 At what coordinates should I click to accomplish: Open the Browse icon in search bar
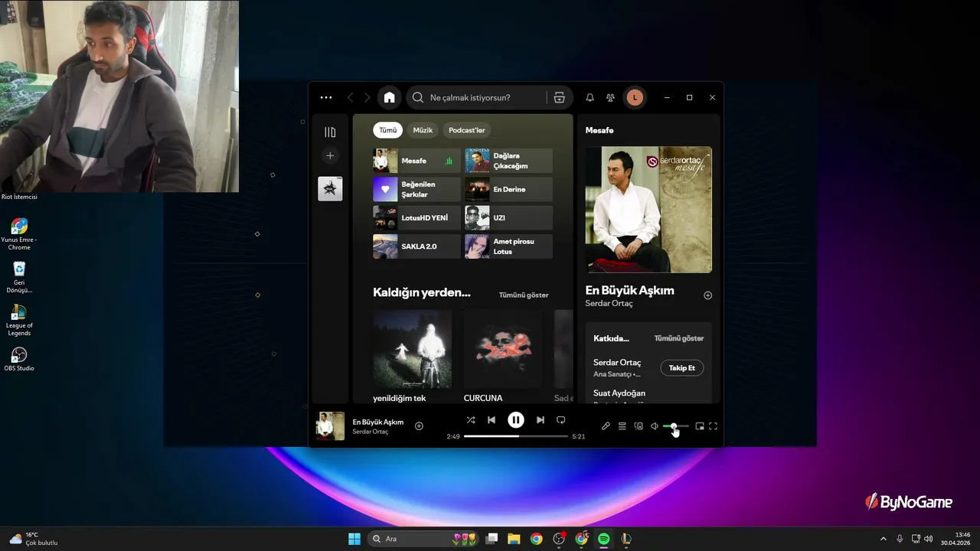[559, 97]
